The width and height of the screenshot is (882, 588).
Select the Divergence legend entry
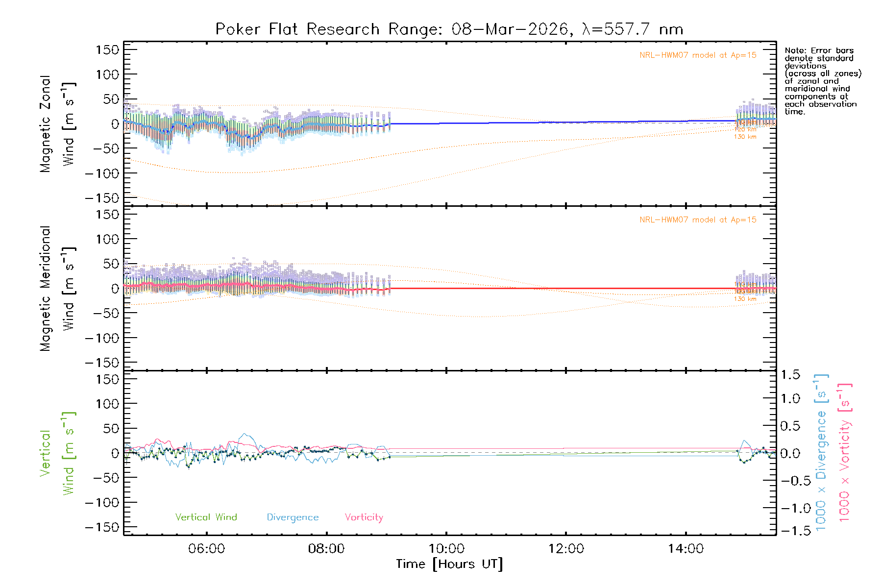293,517
